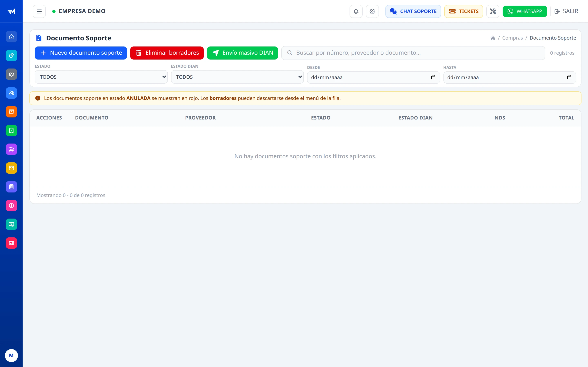The width and height of the screenshot is (588, 367).
Task: Expand the ESTADO DIAN dropdown filter
Action: [x=237, y=77]
